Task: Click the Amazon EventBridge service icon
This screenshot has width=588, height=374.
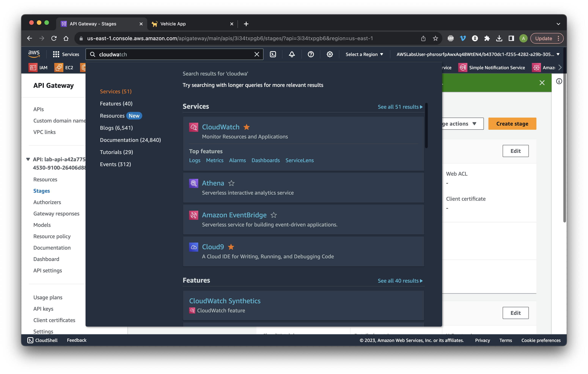Action: 194,215
